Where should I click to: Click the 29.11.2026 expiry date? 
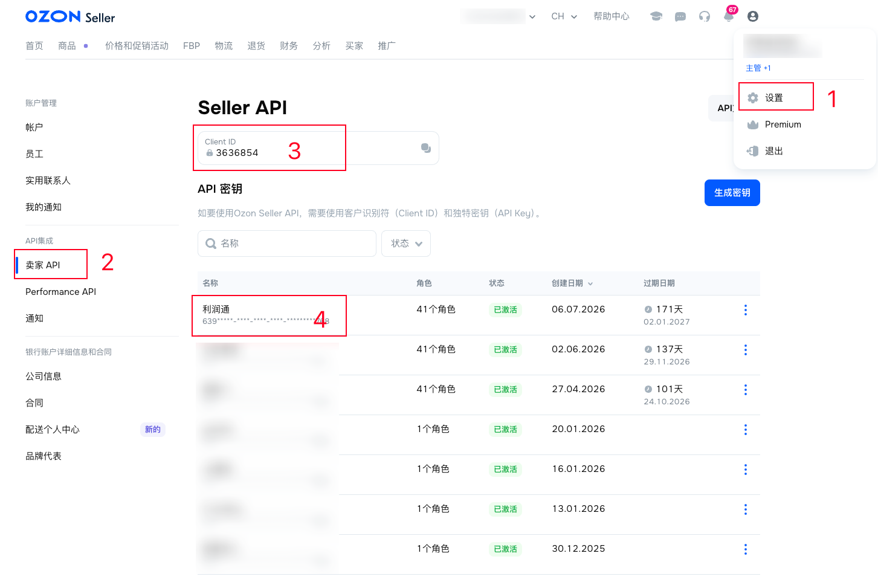click(667, 362)
